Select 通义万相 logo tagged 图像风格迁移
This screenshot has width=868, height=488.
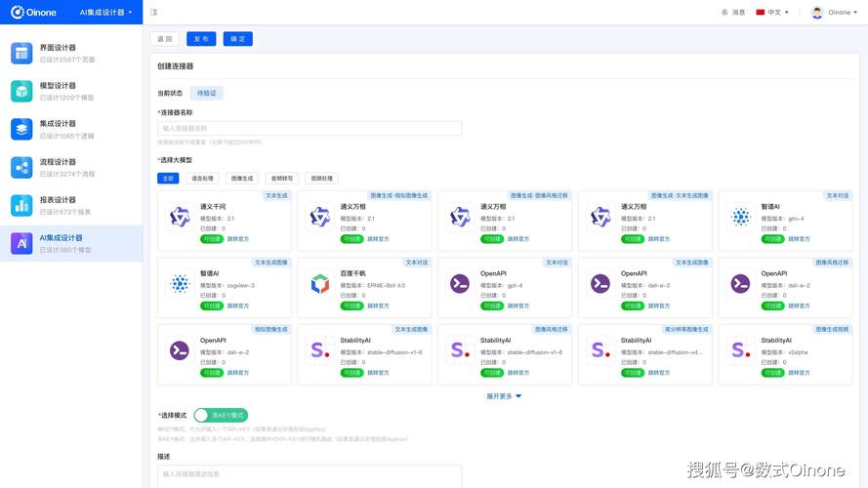tap(460, 217)
